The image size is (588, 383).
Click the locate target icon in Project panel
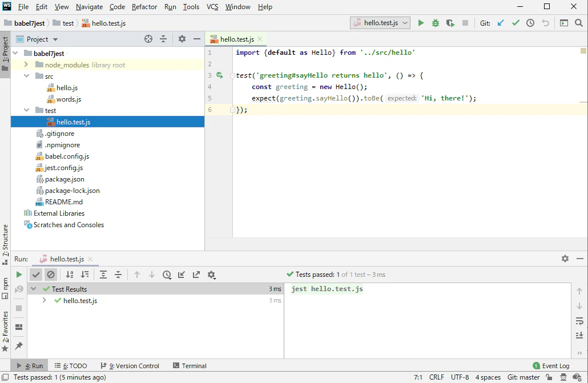pyautogui.click(x=148, y=39)
